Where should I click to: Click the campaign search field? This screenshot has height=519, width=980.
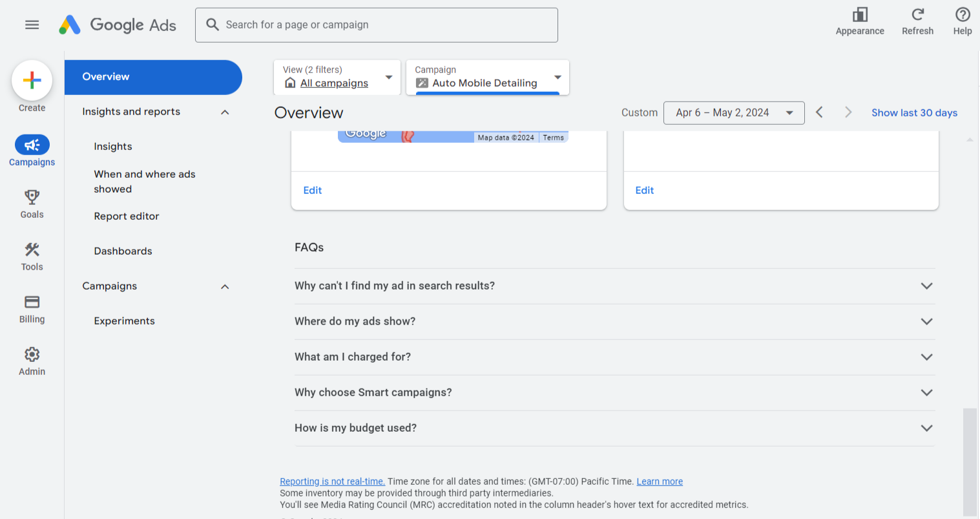tap(377, 25)
